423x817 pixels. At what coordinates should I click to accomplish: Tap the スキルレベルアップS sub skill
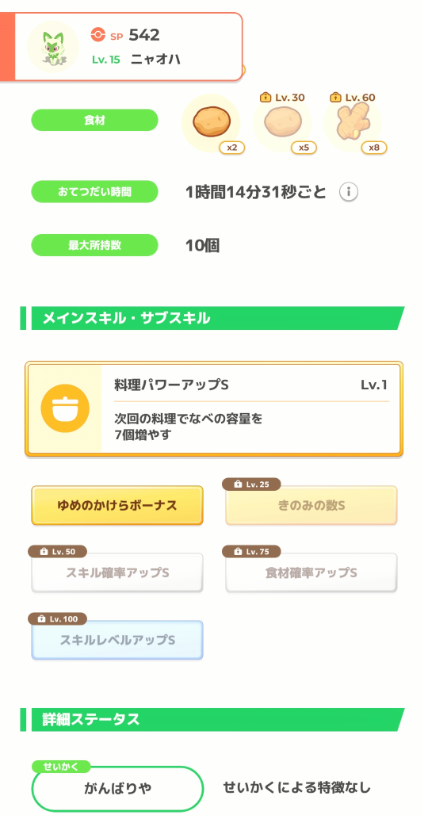tap(117, 640)
